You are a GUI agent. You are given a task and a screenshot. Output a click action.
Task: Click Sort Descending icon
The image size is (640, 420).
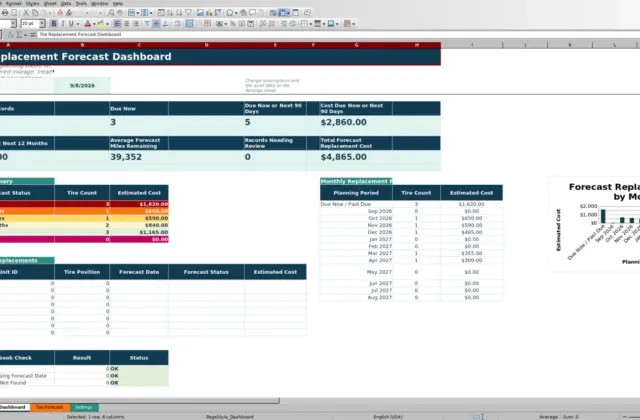click(179, 13)
